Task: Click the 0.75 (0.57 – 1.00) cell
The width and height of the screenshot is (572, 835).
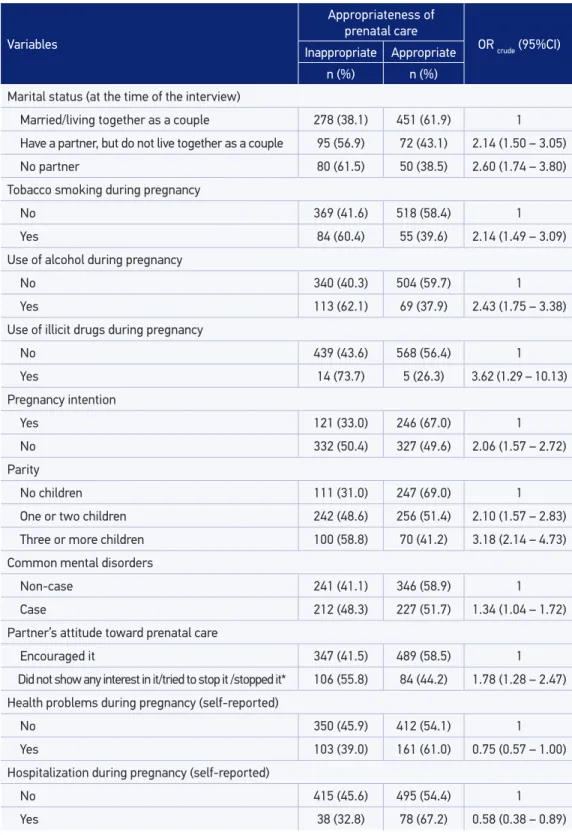Action: coord(519,749)
